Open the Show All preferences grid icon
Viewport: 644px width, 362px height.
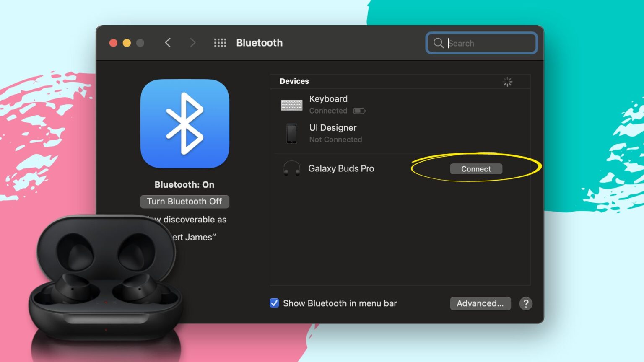220,43
